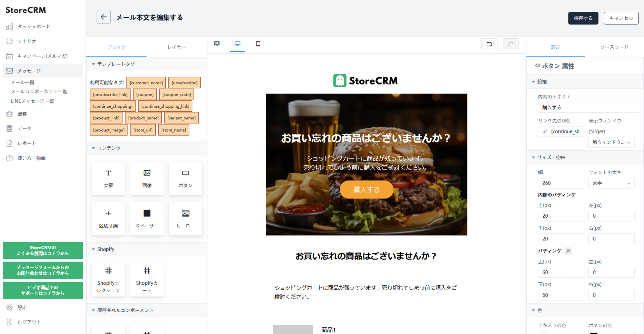Screen dimensions: 644x334
Task: Select the ボタン button block
Action: pos(185,178)
